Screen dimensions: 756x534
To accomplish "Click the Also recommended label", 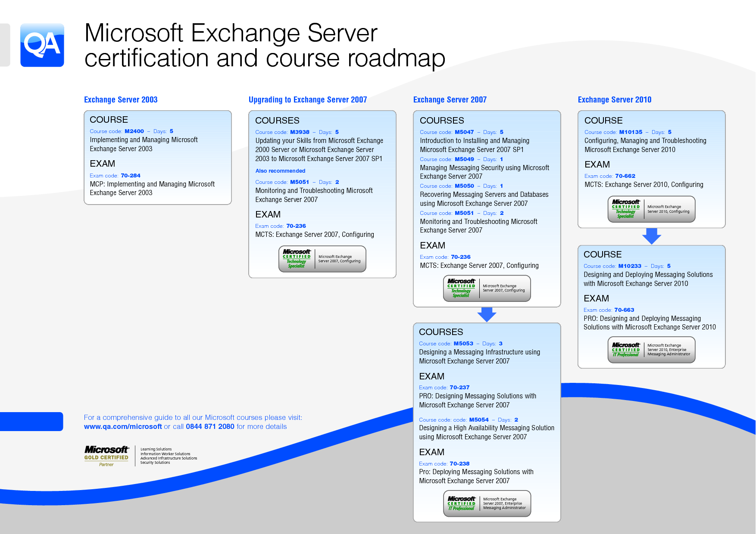I will [x=280, y=171].
